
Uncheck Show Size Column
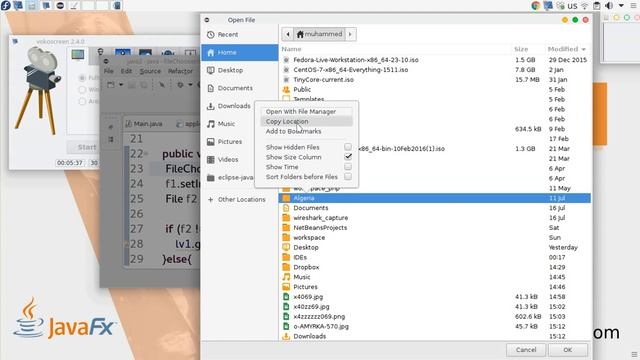click(348, 156)
